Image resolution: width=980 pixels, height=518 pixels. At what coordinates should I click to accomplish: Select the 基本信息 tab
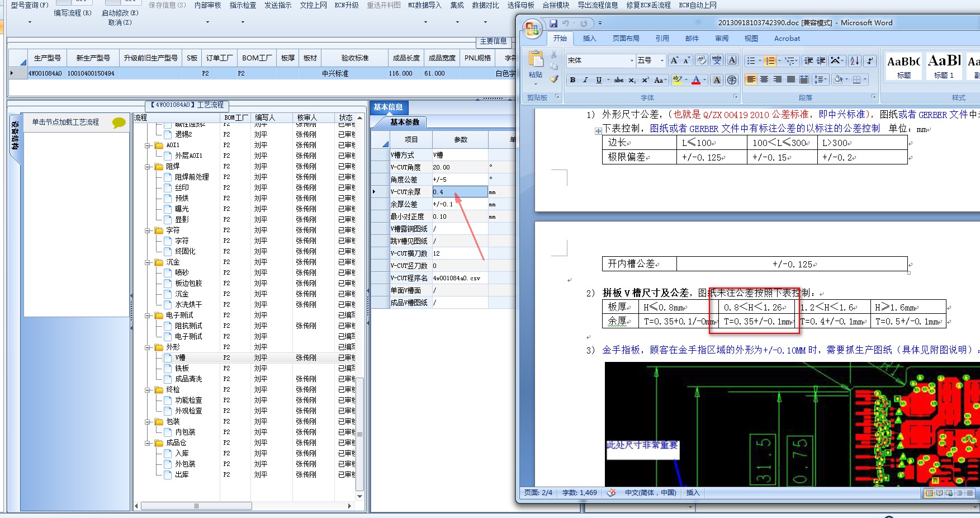(x=389, y=107)
